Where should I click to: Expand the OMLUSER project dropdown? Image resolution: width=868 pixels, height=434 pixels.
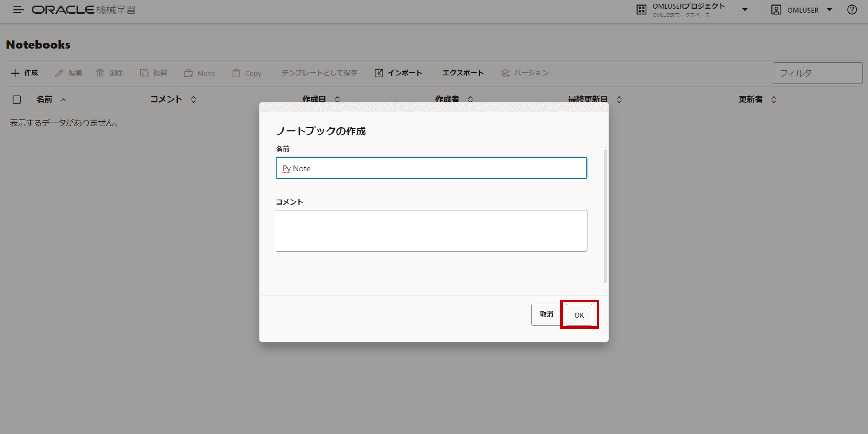(745, 10)
